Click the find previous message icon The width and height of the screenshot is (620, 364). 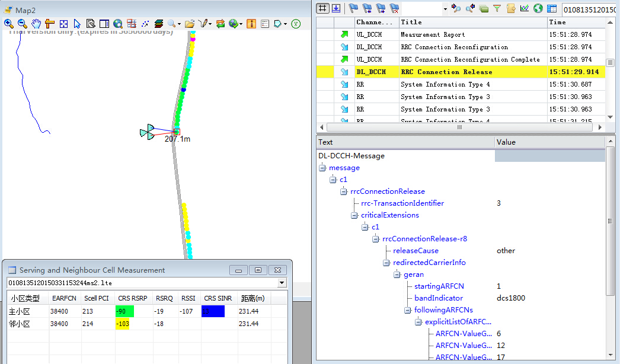456,8
